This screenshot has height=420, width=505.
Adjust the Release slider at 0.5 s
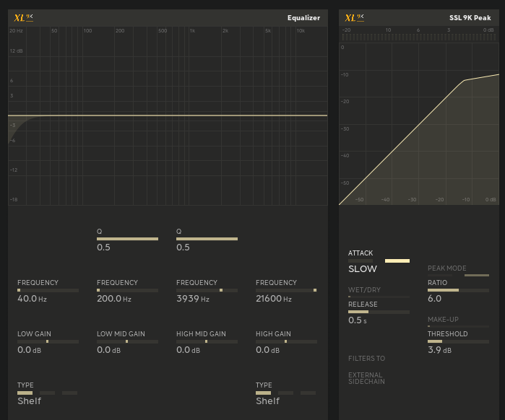coord(379,312)
